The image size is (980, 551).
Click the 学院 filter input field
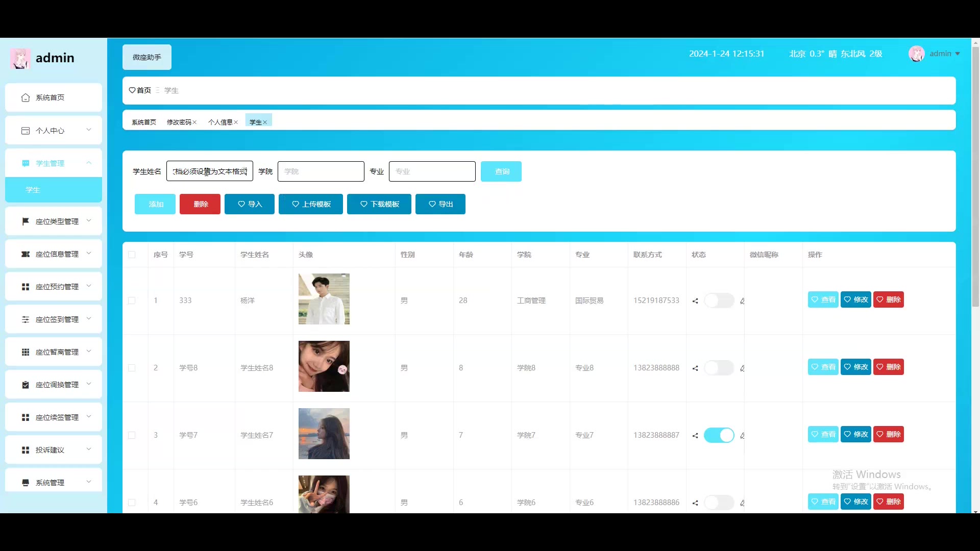[321, 171]
